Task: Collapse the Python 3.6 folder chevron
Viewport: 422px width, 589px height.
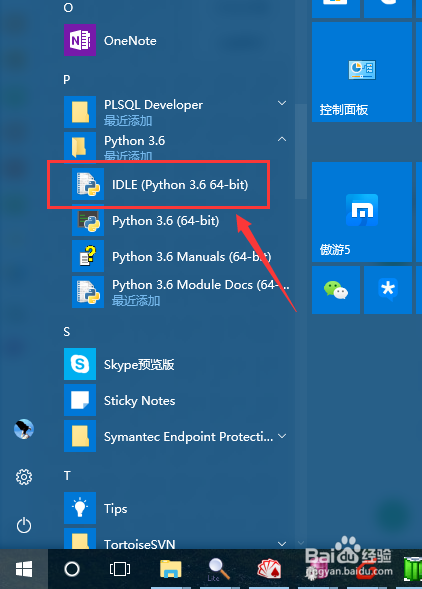Action: [x=282, y=139]
